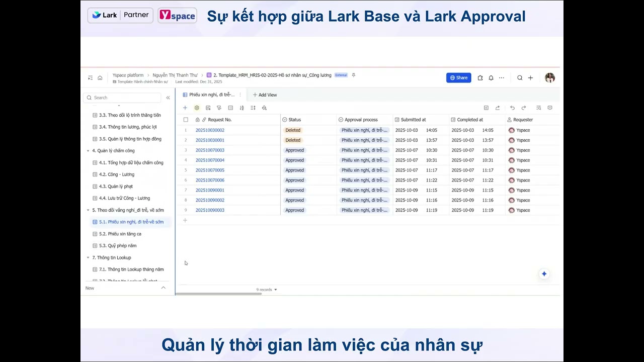Image resolution: width=644 pixels, height=362 pixels.
Task: Expand the New section chevron
Action: (163, 288)
